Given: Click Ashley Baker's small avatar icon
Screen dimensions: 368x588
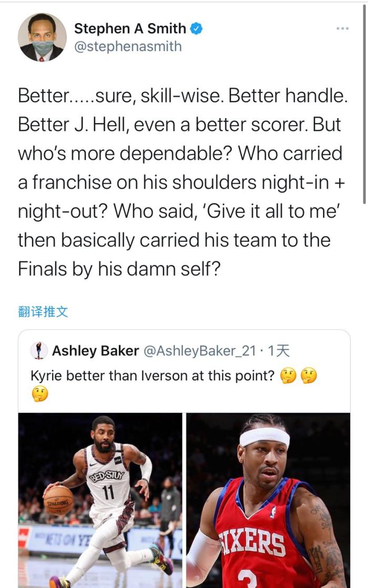Looking at the screenshot, I should (38, 350).
